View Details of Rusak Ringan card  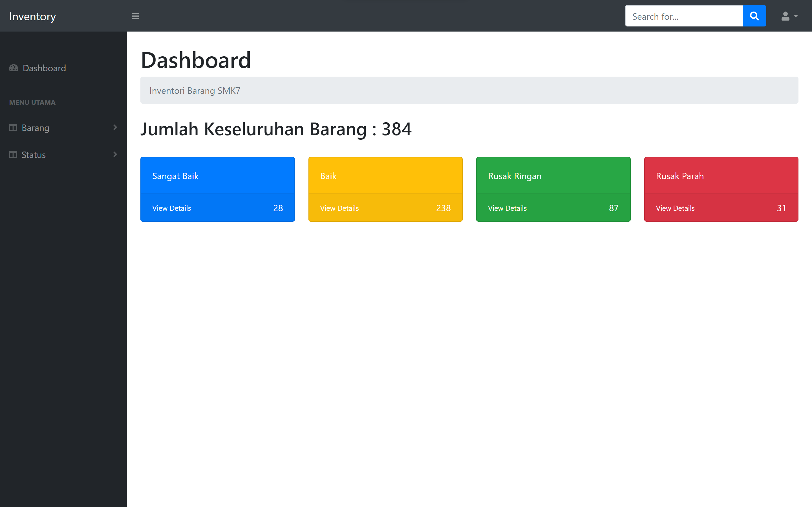507,208
